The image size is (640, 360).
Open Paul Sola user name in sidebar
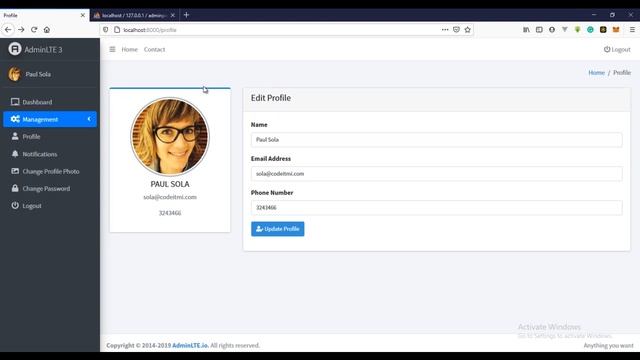tap(38, 74)
